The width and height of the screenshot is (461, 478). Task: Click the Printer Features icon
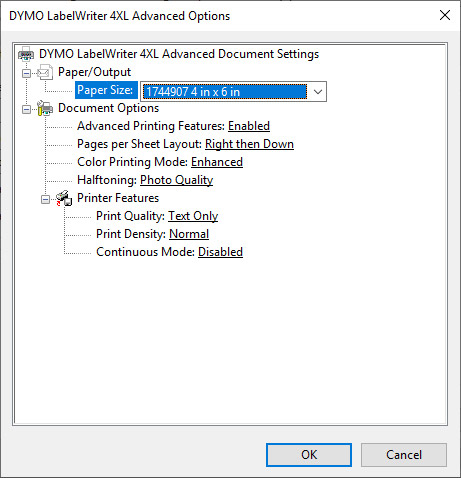pos(64,198)
